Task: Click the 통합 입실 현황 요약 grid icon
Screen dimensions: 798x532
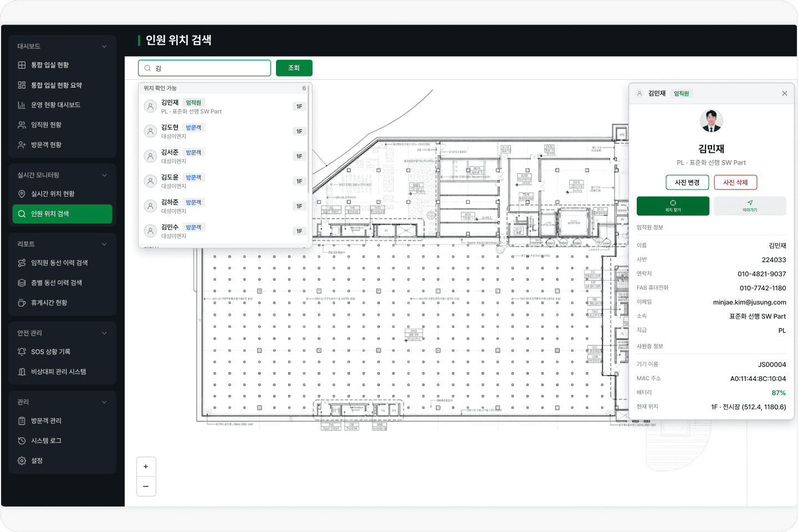Action: pos(22,85)
